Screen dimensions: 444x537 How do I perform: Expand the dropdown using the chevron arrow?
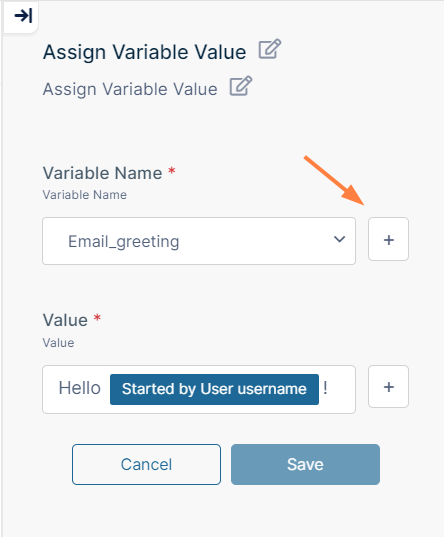click(x=339, y=239)
